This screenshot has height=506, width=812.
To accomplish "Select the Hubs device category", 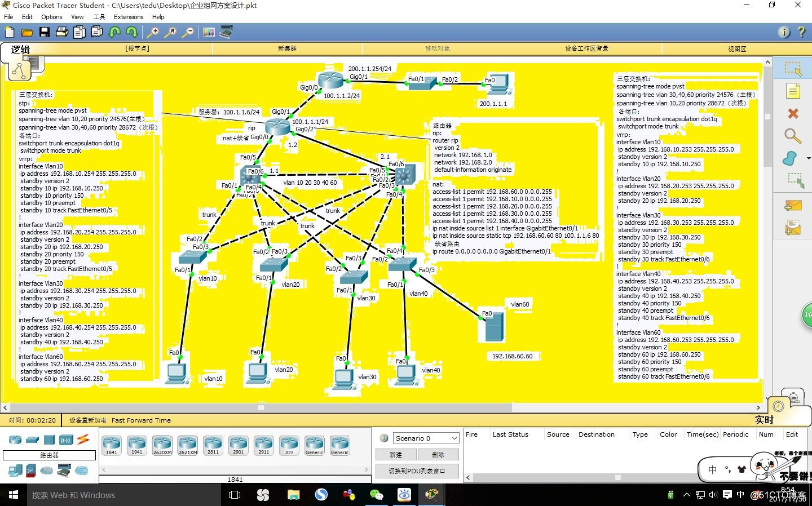I will (49, 440).
